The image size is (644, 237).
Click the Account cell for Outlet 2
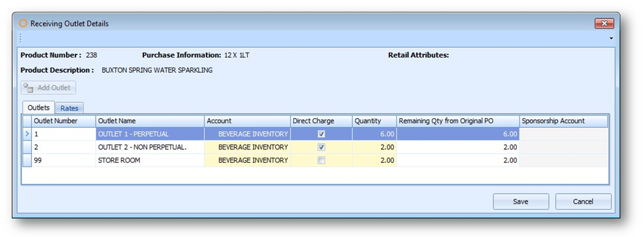(247, 147)
